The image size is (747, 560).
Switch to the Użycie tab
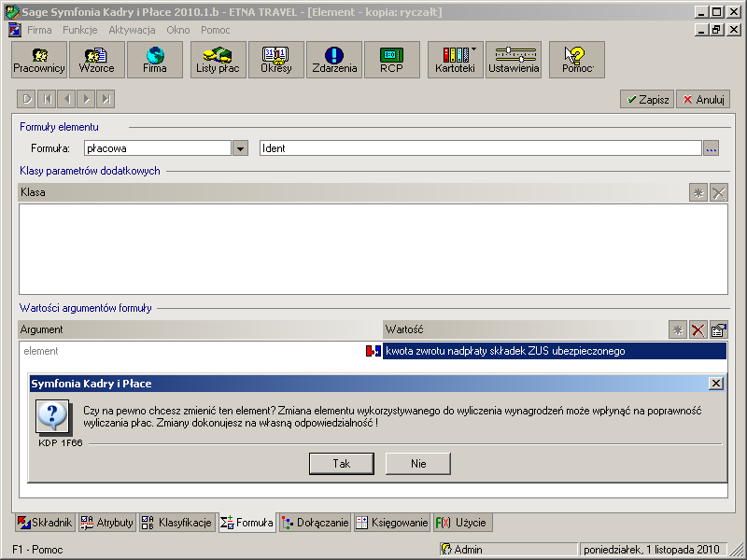coord(462,523)
